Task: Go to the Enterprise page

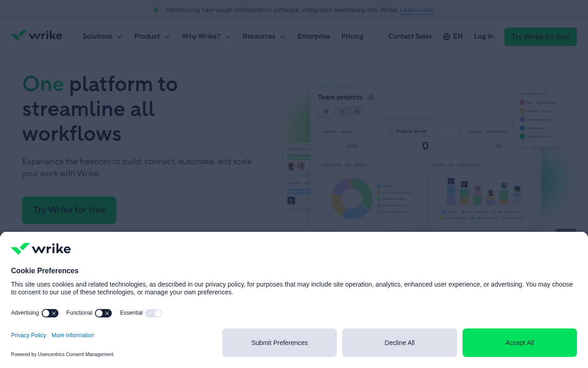Action: [x=314, y=37]
